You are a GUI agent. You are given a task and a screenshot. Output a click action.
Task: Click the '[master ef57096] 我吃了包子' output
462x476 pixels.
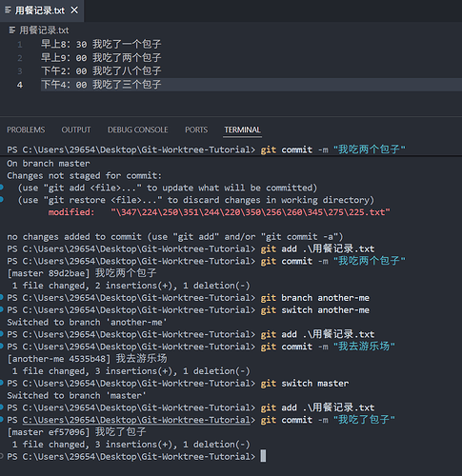point(76,432)
